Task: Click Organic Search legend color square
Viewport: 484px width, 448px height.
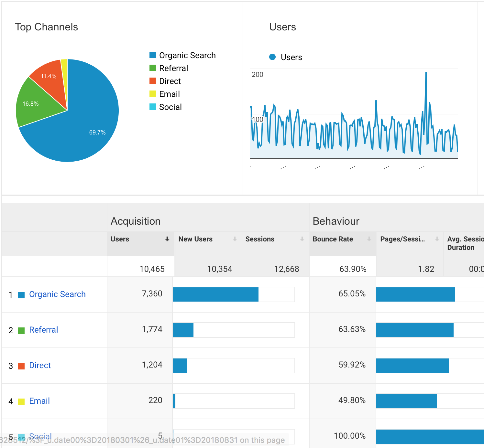Action: click(153, 55)
